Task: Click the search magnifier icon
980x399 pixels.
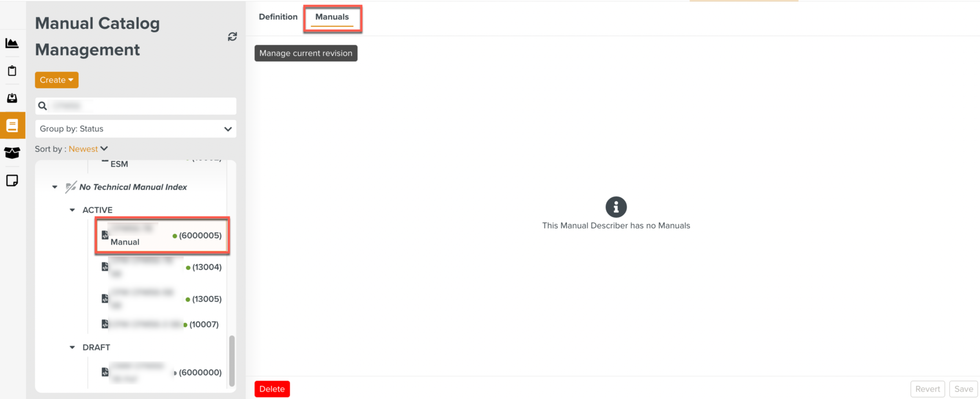Action: (42, 106)
